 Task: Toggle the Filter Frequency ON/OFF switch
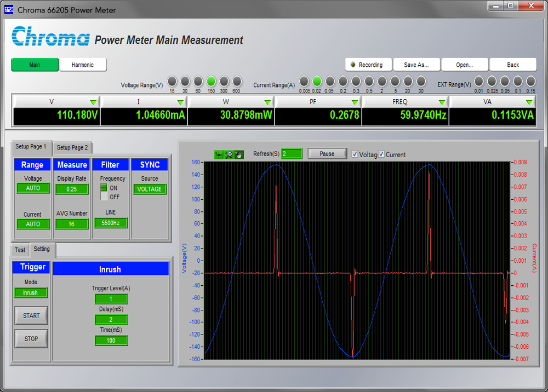pos(104,192)
